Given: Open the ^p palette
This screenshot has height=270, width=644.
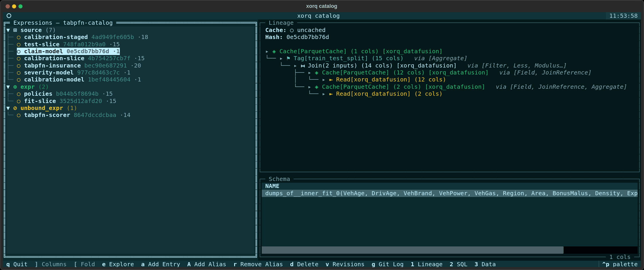Looking at the screenshot, I should (x=620, y=264).
